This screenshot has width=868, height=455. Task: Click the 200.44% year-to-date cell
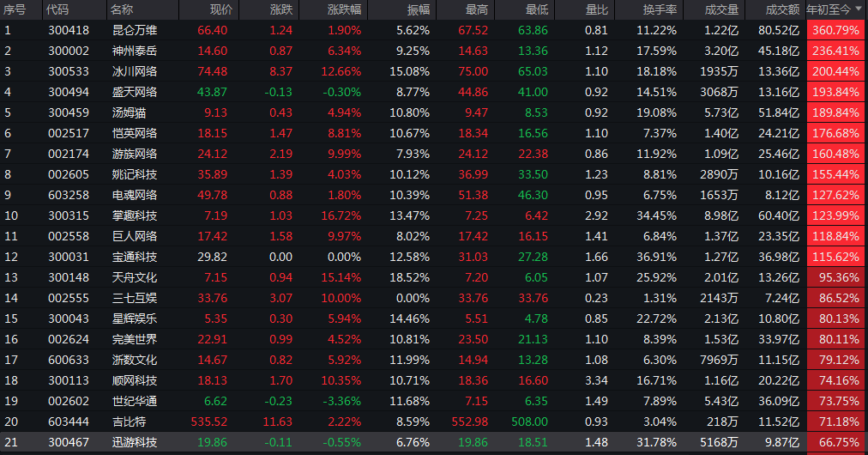click(x=835, y=71)
